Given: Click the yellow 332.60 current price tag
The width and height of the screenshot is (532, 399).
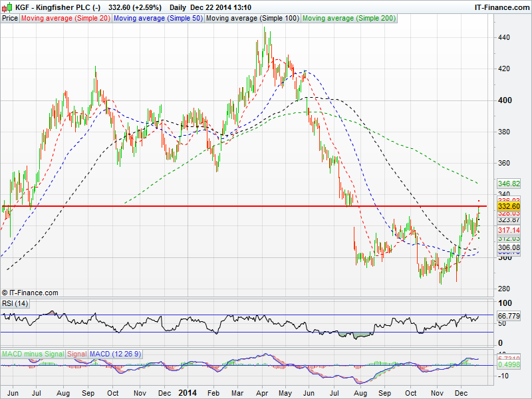Looking at the screenshot, I should tap(508, 207).
